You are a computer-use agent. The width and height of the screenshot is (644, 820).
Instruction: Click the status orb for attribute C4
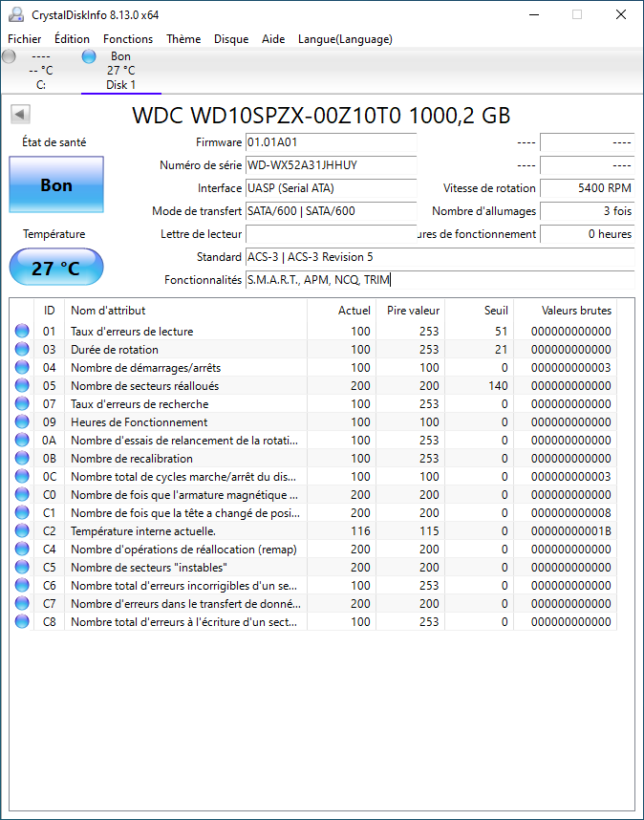(x=22, y=550)
